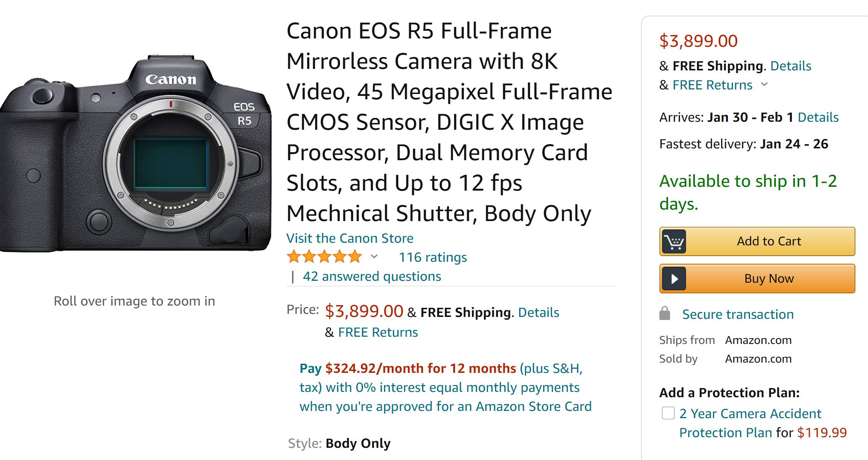
Task: Click the play arrow icon on Buy Now
Action: pos(674,279)
